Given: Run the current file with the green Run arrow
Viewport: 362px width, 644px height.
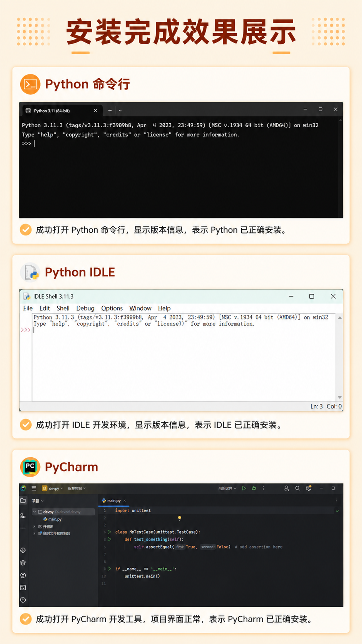Looking at the screenshot, I should pyautogui.click(x=244, y=489).
